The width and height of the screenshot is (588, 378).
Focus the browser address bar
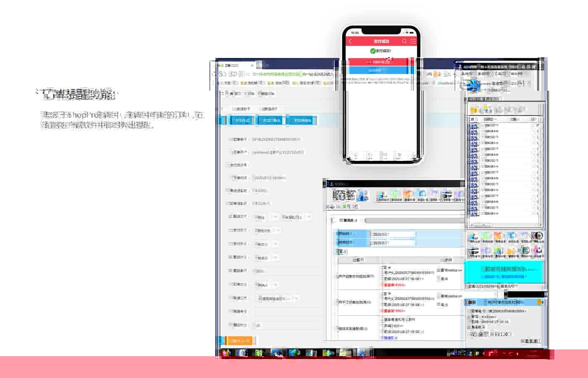[x=294, y=74]
